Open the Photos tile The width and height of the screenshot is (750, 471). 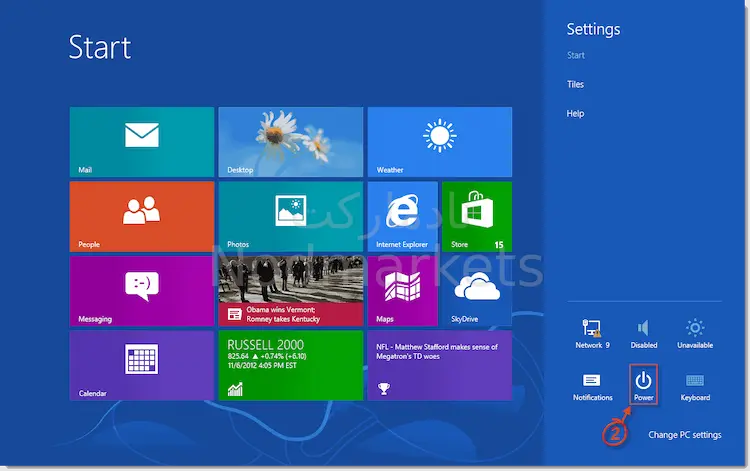(290, 215)
